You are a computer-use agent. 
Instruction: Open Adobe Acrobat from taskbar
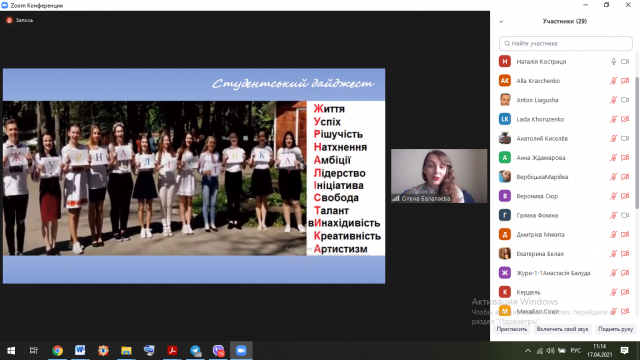(x=172, y=351)
